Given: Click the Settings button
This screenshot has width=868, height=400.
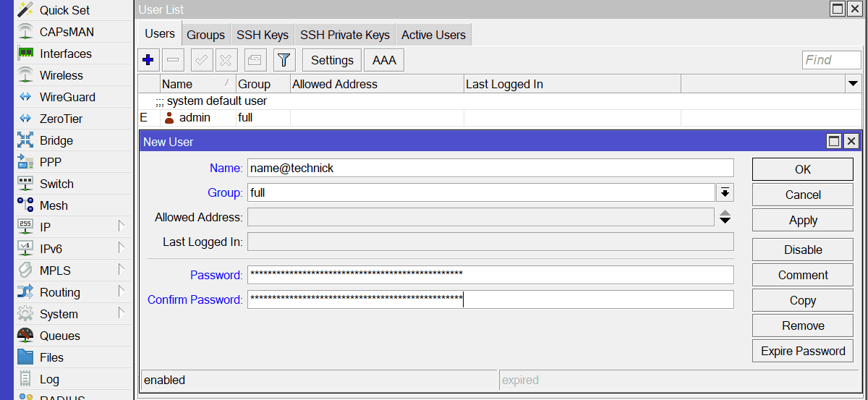Looking at the screenshot, I should click(x=332, y=60).
